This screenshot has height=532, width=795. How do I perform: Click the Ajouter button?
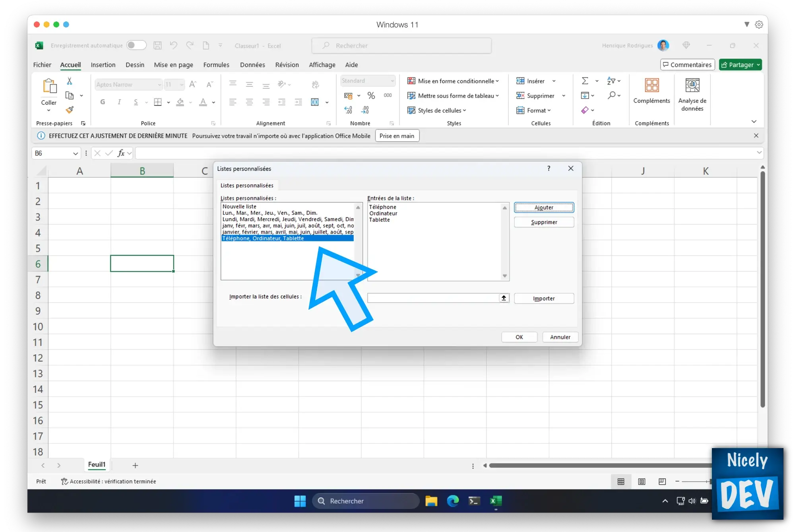click(544, 208)
